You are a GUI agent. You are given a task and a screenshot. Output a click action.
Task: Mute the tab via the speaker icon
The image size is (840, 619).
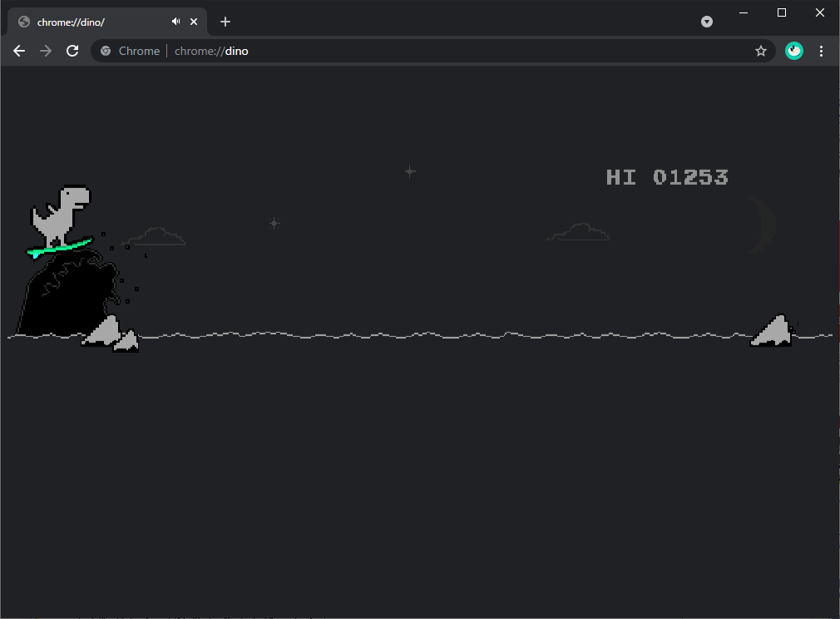pyautogui.click(x=175, y=22)
